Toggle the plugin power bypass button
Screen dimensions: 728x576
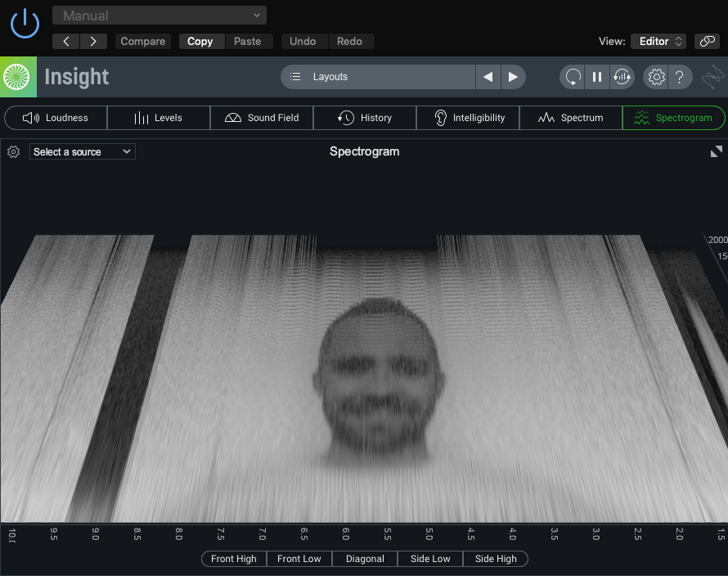(25, 22)
